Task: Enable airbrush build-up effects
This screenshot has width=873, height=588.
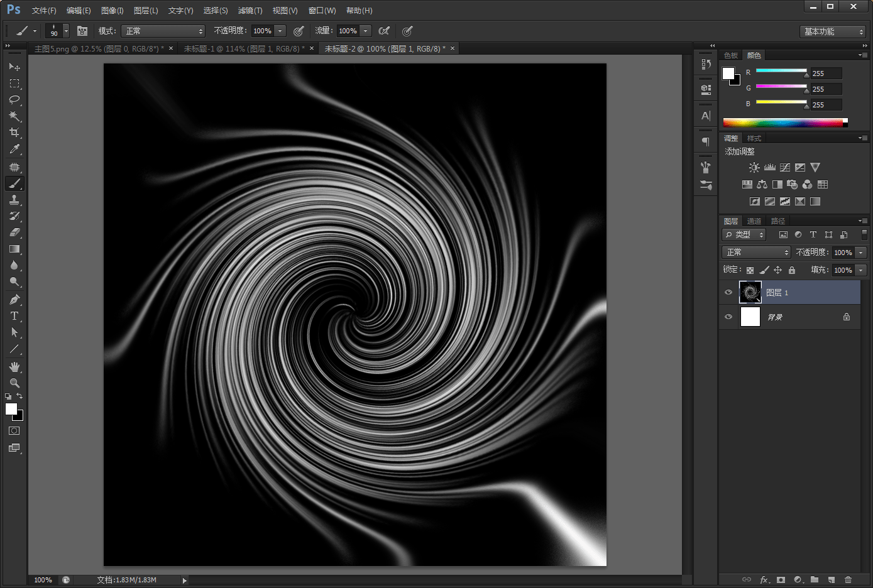Action: pyautogui.click(x=384, y=31)
